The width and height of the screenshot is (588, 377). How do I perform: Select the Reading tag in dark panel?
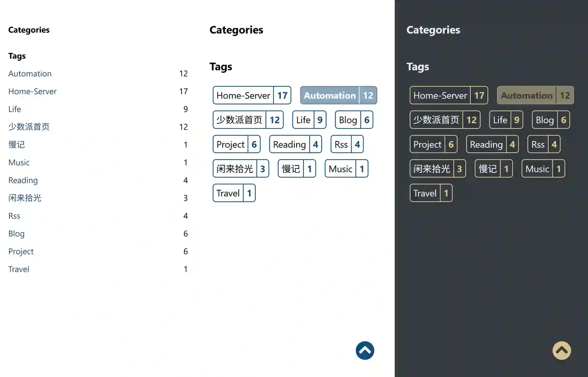click(492, 145)
